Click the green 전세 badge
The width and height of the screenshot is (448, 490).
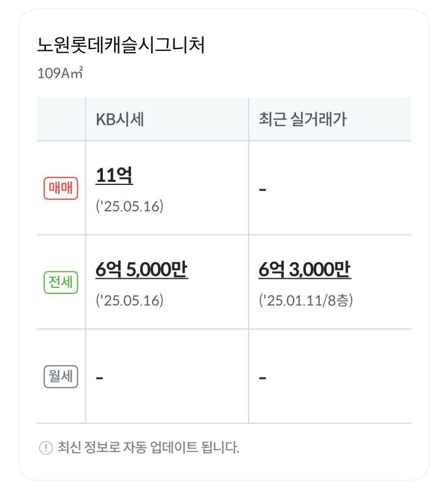[x=61, y=282]
